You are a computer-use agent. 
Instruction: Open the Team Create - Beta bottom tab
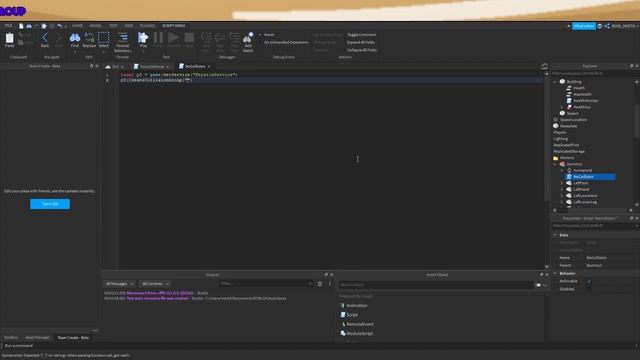coord(73,338)
